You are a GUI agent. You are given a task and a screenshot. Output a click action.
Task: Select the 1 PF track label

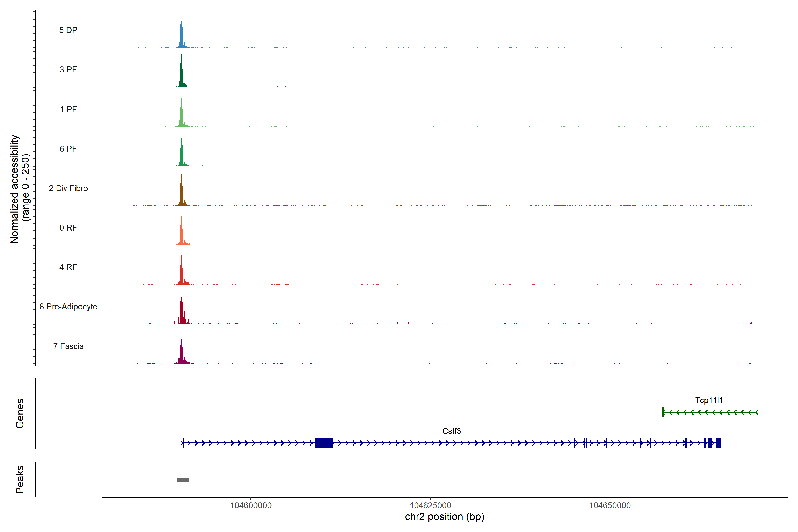pyautogui.click(x=68, y=109)
